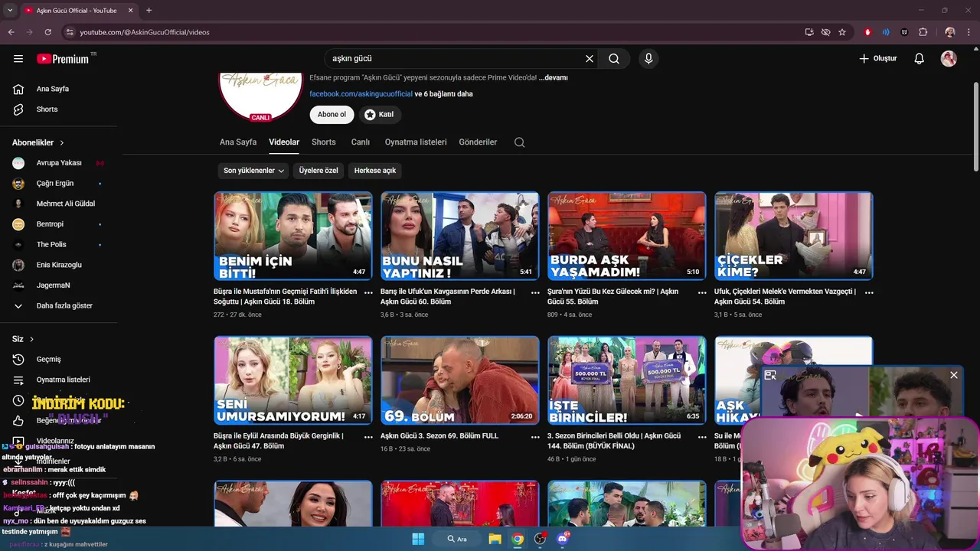Open Chrome extensions puzzle icon
The width and height of the screenshot is (980, 551).
923,32
